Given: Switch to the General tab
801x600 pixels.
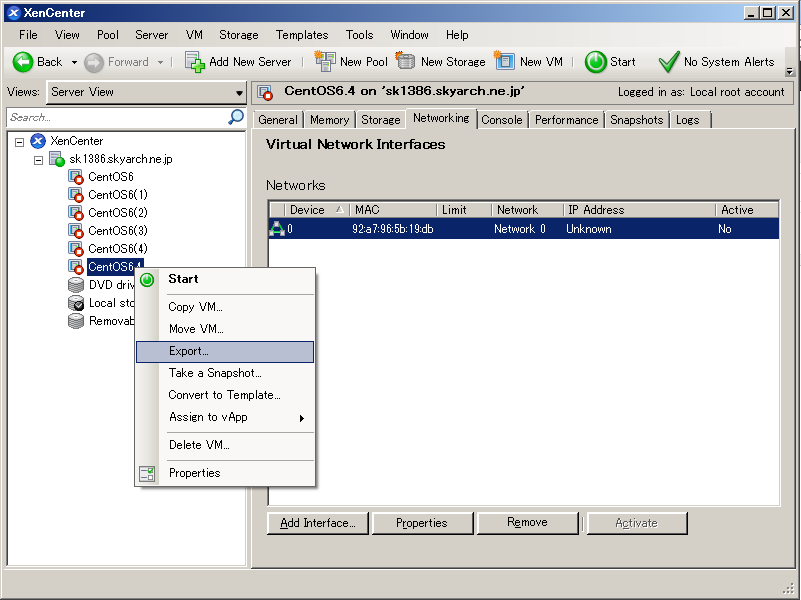Looking at the screenshot, I should click(x=278, y=120).
